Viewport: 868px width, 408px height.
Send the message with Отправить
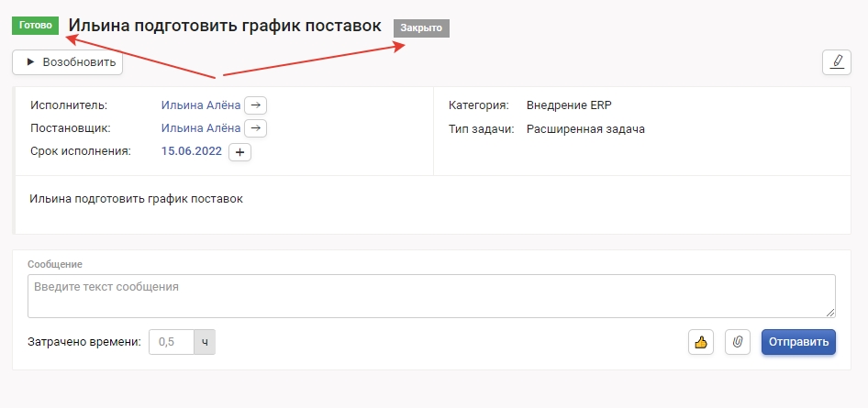(x=798, y=342)
